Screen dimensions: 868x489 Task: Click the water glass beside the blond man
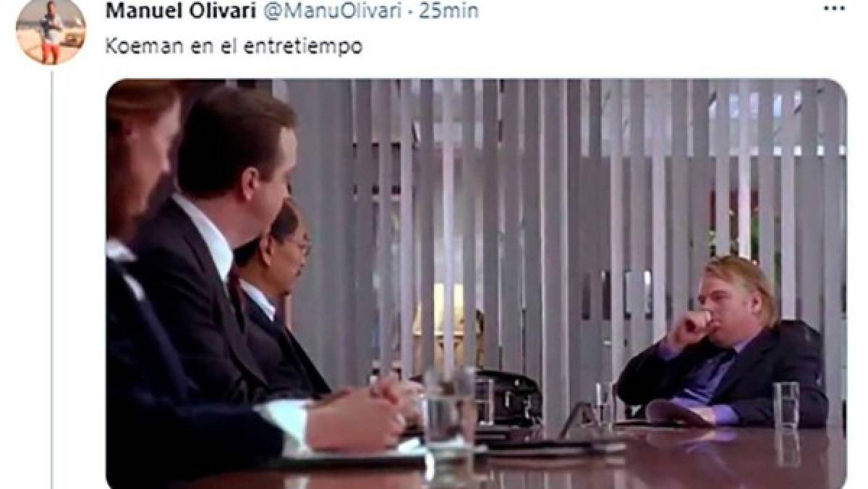[786, 405]
